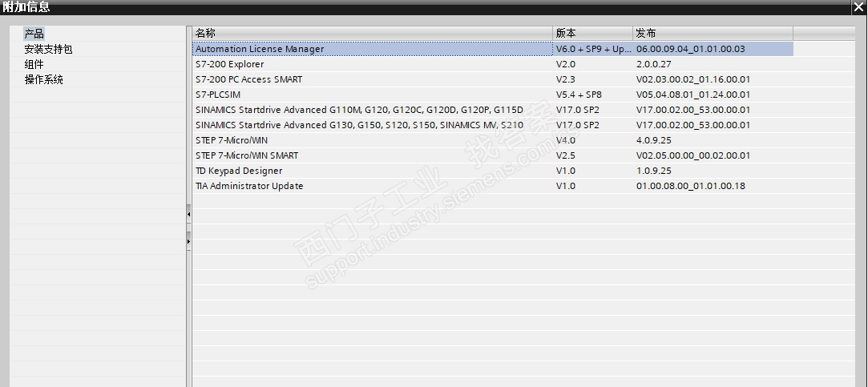The image size is (868, 387).
Task: Select S7-200 PC Access SMART row
Action: pos(493,79)
